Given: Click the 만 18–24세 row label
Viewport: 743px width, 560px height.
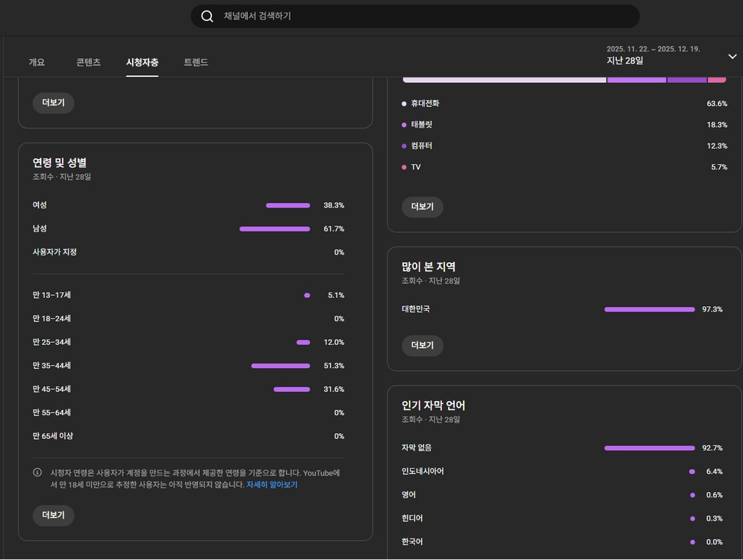Looking at the screenshot, I should 52,319.
